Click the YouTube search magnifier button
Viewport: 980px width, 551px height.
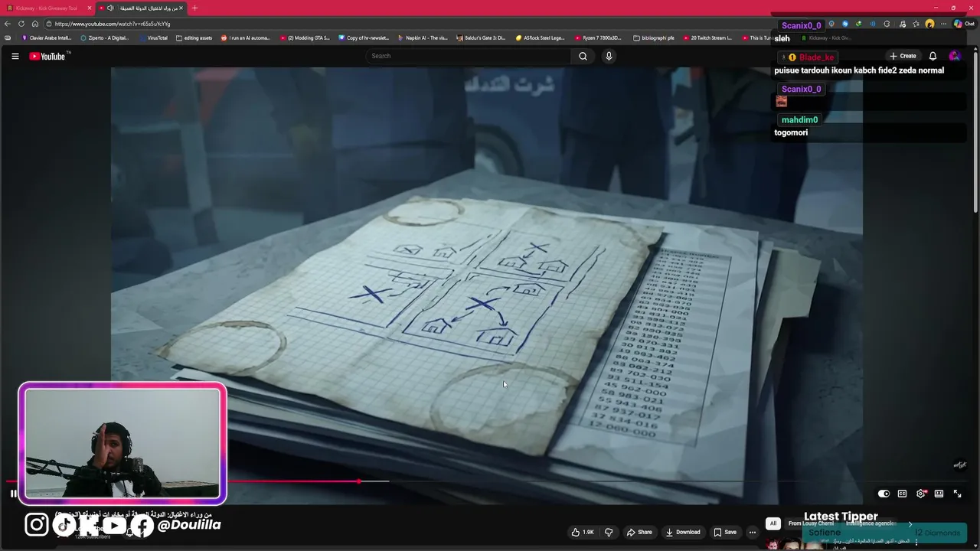coord(583,56)
